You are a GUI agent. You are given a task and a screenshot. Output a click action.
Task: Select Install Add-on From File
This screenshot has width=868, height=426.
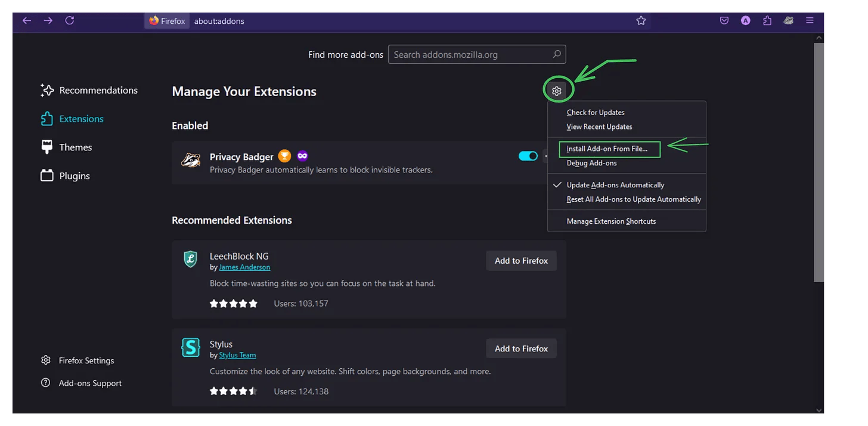[x=607, y=149]
